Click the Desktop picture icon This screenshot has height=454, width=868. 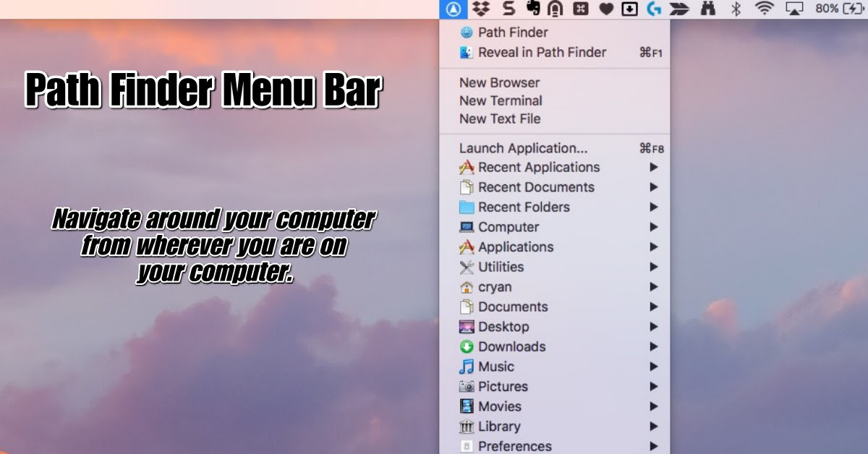(467, 327)
